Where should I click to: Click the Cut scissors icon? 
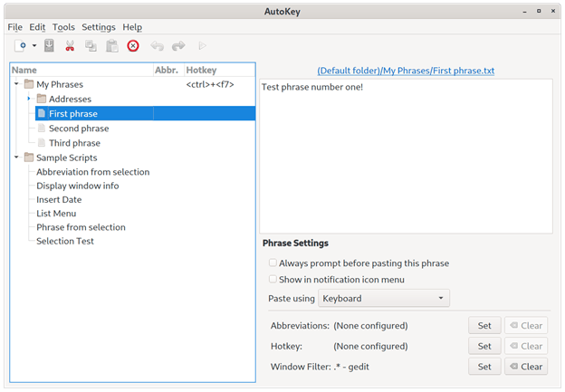[70, 45]
